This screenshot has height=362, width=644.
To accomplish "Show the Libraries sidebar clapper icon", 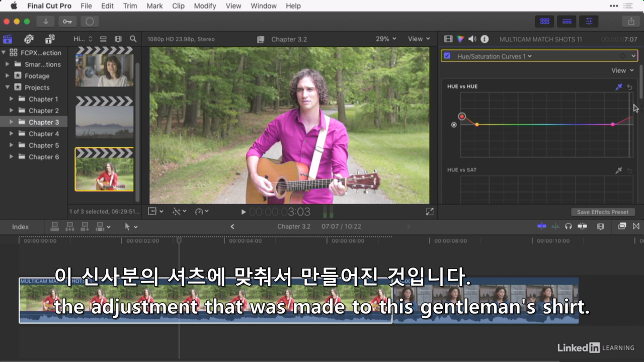I will click(x=8, y=39).
